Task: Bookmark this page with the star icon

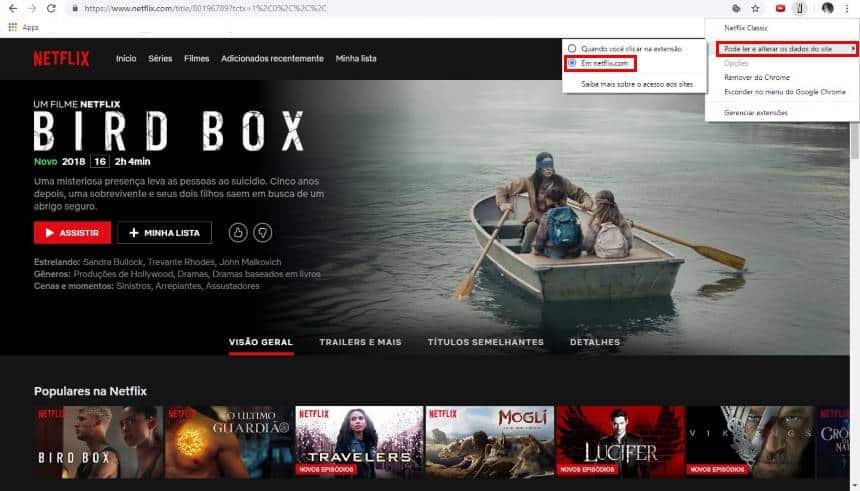Action: point(755,8)
